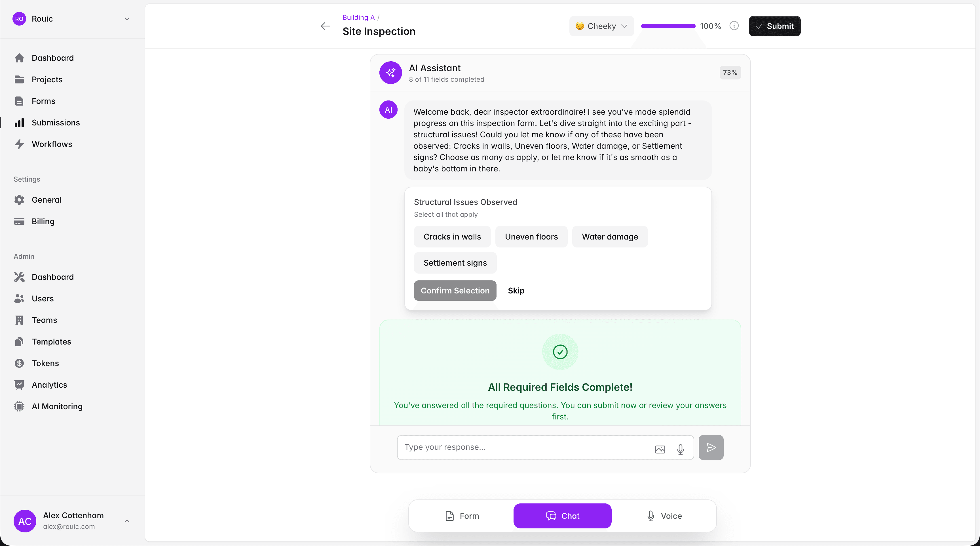Switch to Voice mode
The width and height of the screenshot is (980, 546).
click(x=664, y=516)
